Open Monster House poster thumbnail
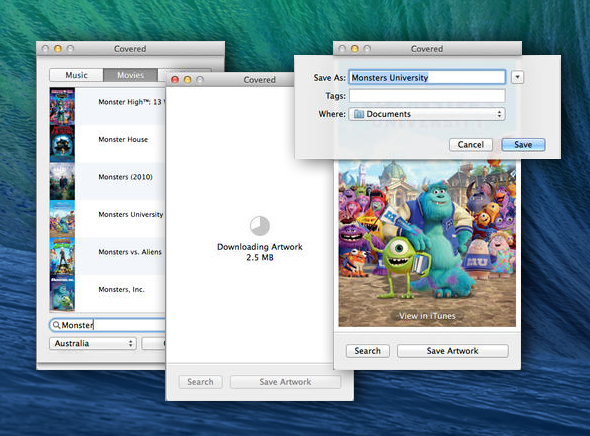 tap(62, 144)
